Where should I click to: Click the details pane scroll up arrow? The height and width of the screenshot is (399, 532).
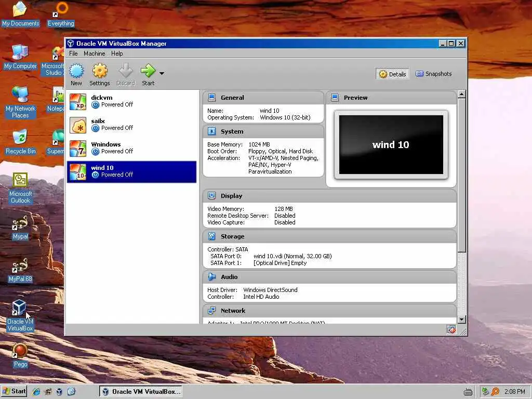(461, 95)
